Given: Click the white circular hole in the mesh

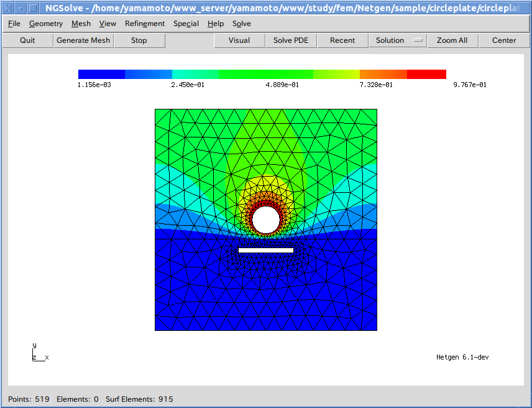Looking at the screenshot, I should [x=265, y=219].
